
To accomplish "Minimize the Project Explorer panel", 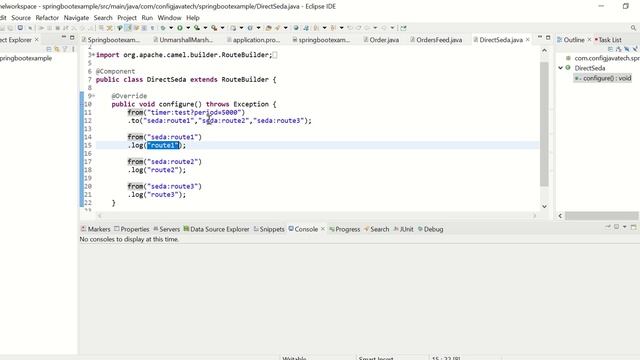I will [63, 37].
